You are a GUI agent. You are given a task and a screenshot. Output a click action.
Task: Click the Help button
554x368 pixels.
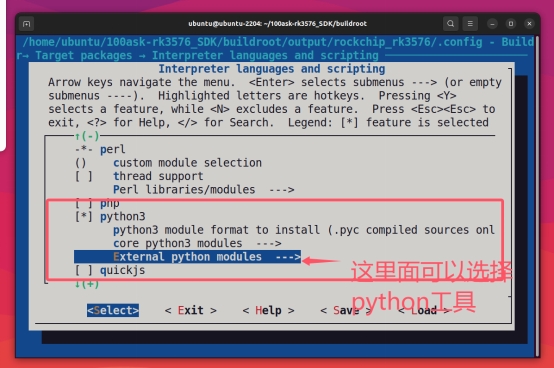pyautogui.click(x=269, y=310)
